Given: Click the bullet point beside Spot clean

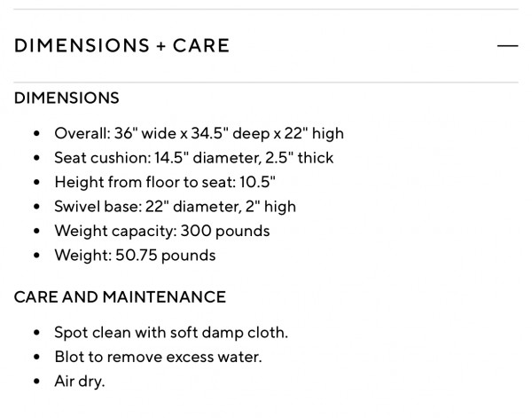Looking at the screenshot, I should coord(36,333).
